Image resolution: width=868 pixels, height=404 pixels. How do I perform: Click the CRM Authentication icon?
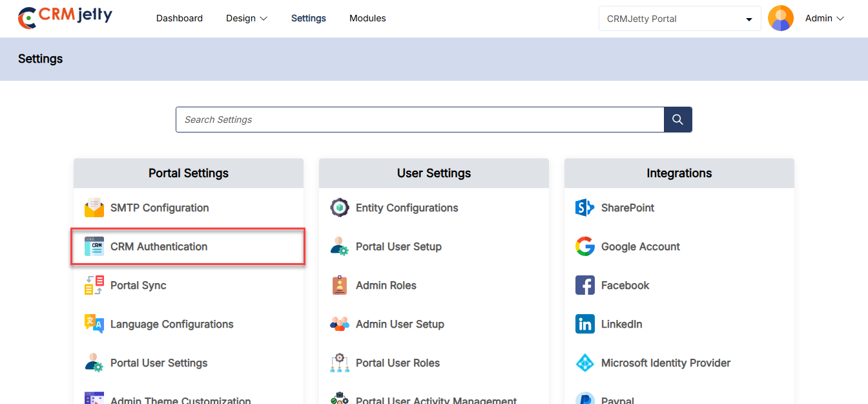click(x=94, y=246)
